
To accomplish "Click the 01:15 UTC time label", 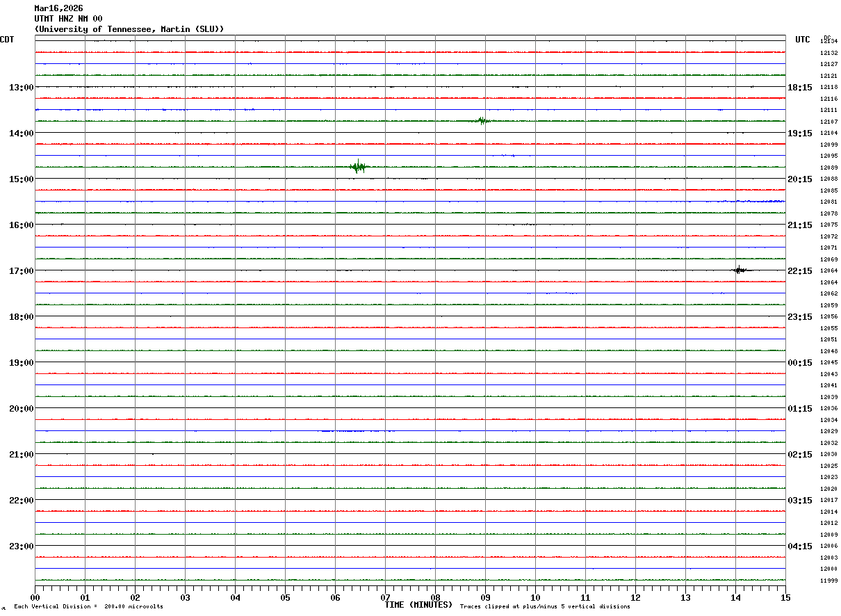I will (800, 408).
